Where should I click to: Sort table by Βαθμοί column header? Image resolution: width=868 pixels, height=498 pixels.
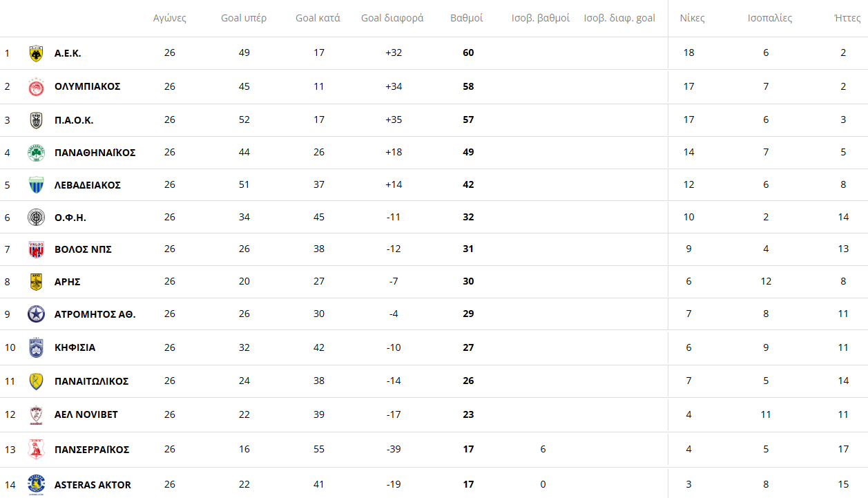(x=466, y=18)
